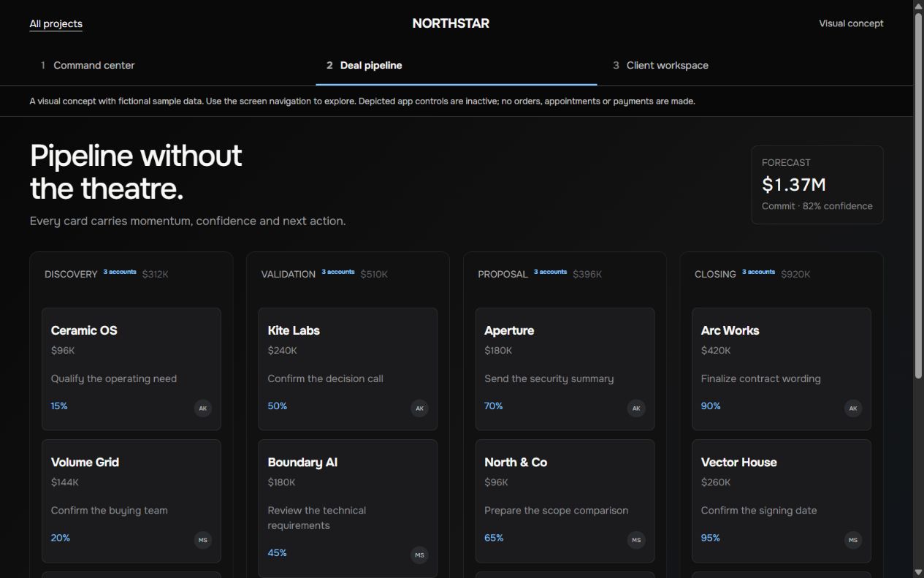Image resolution: width=924 pixels, height=578 pixels.
Task: Click 50% confidence on Kite Labs
Action: 277,406
